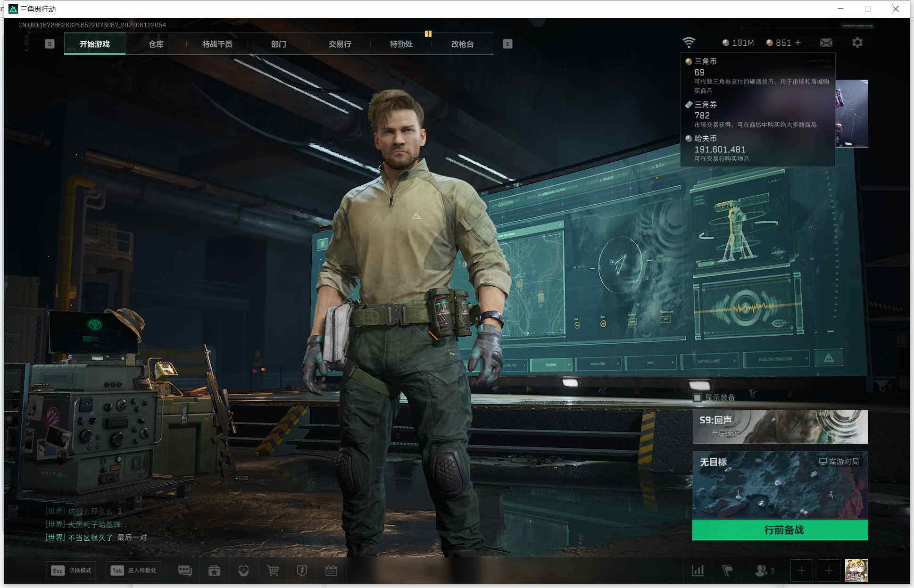Open the mail envelope icon
This screenshot has height=588, width=914.
pos(826,43)
